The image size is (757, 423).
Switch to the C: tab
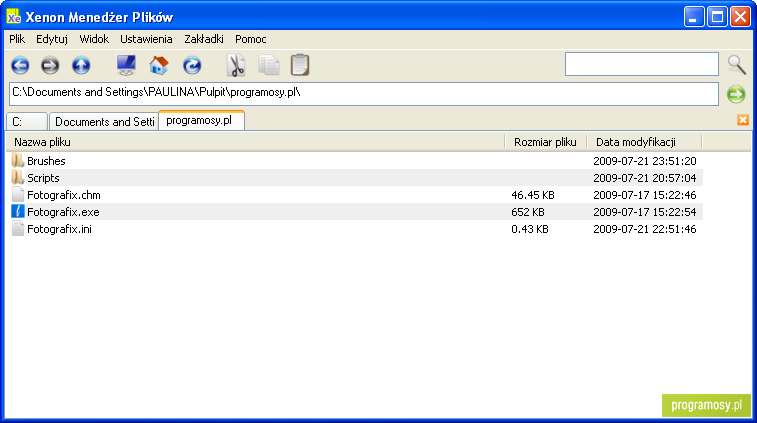click(x=27, y=122)
